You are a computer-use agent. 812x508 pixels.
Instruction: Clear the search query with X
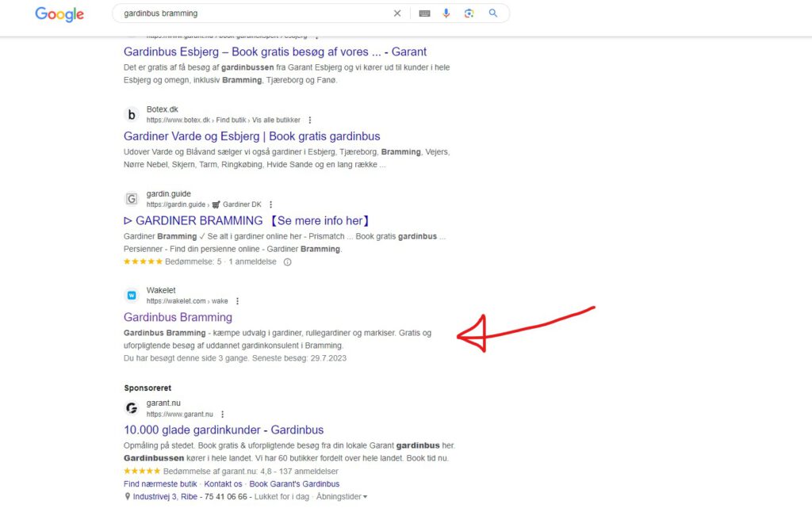[x=397, y=13]
